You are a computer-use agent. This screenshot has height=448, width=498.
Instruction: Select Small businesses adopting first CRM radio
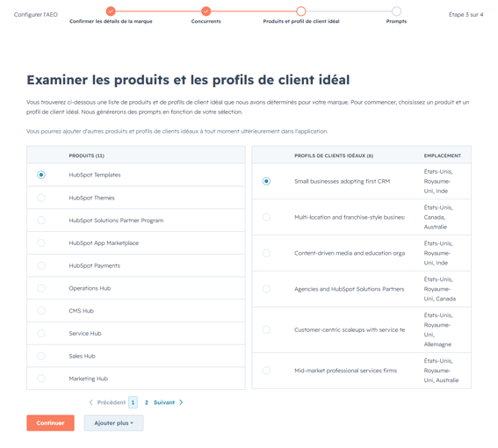(x=266, y=181)
